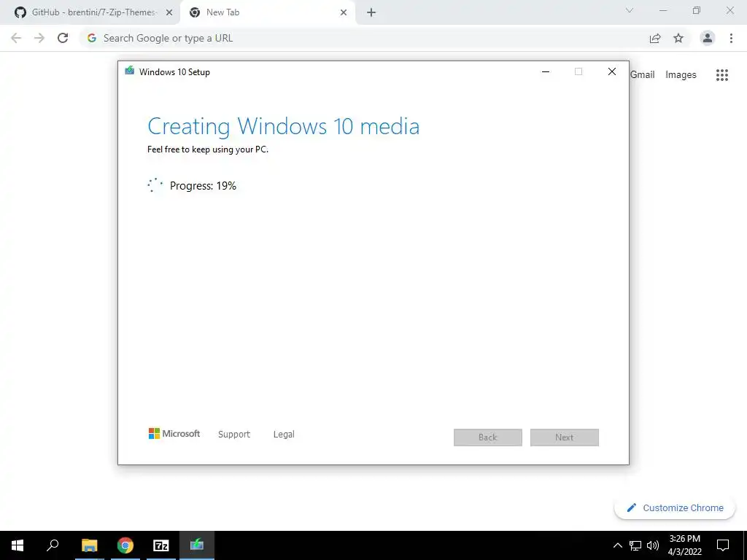Viewport: 747px width, 560px height.
Task: Minimize the Windows 10 Setup window
Action: [x=546, y=71]
